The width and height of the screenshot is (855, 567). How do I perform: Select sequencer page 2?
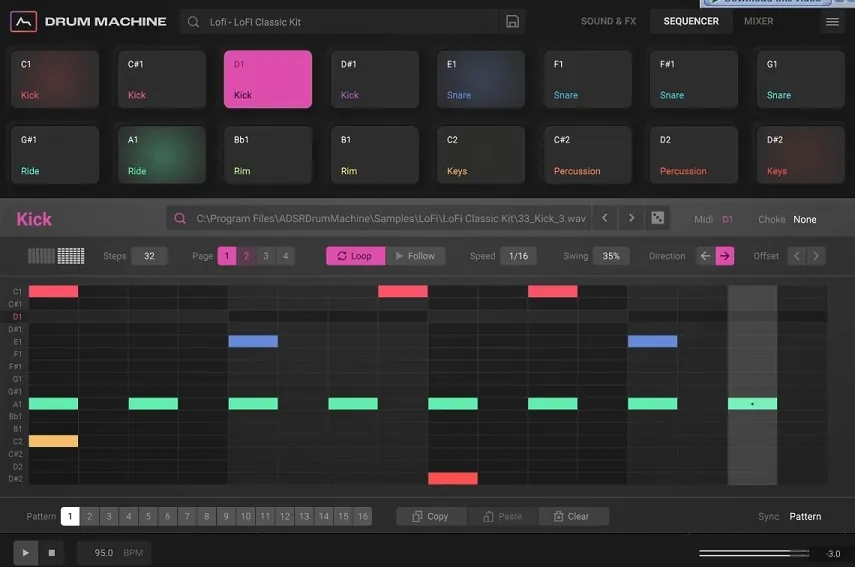tap(246, 256)
